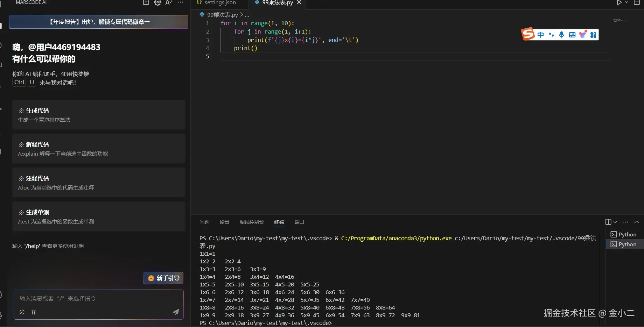Click Sogou voice input microphone icon
The height and width of the screenshot is (327, 644).
(x=561, y=35)
